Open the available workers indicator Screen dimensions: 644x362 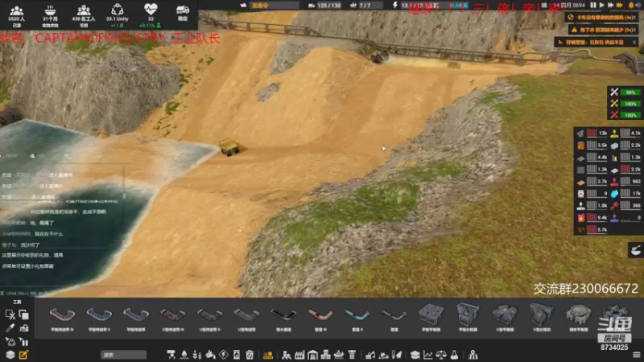(84, 15)
